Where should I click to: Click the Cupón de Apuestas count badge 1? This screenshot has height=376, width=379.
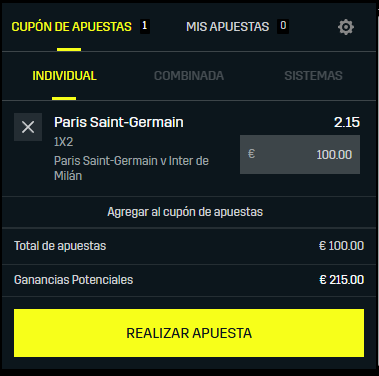click(144, 26)
